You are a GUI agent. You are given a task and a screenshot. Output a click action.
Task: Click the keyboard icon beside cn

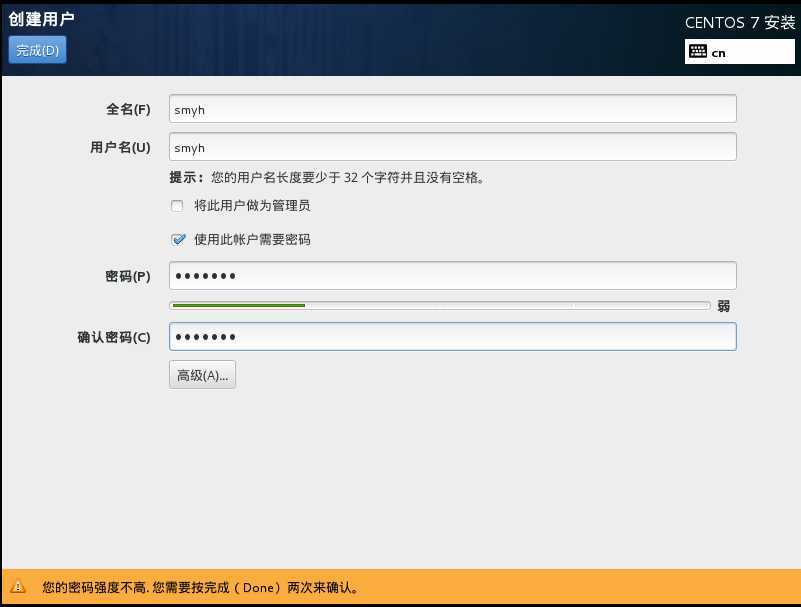(698, 52)
